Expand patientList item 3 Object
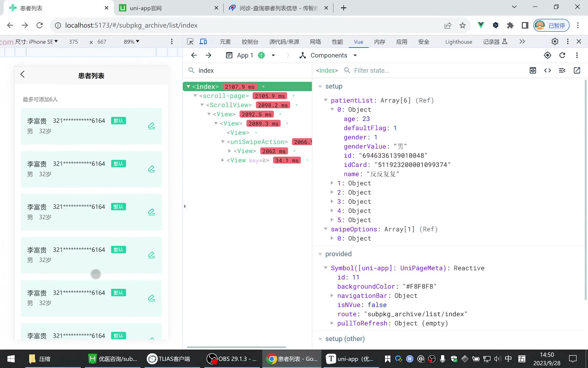This screenshot has height=368, width=588. point(332,201)
